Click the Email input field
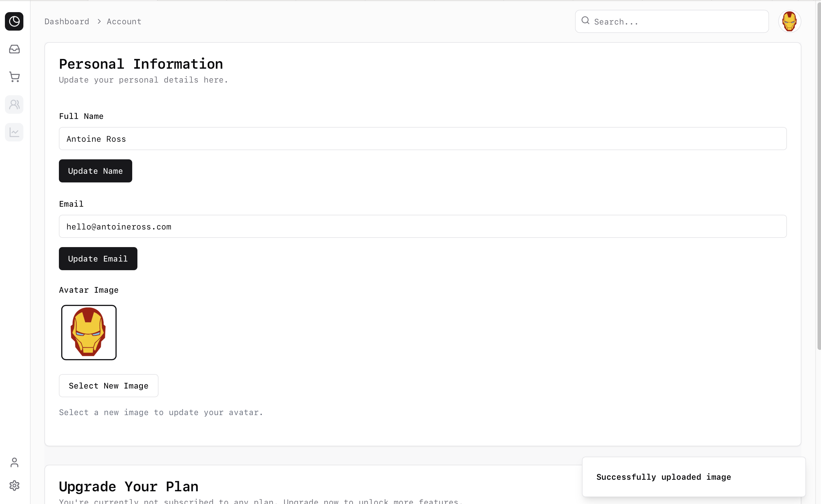The image size is (821, 504). 422,226
